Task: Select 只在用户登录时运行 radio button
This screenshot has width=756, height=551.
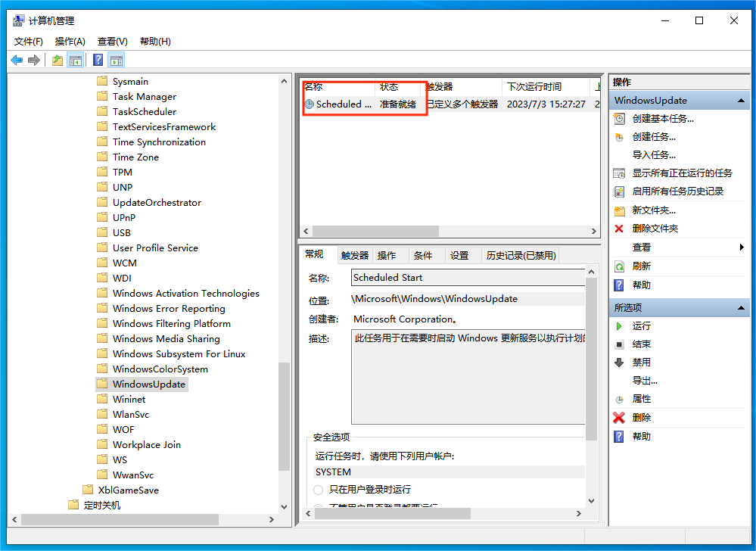Action: click(319, 490)
